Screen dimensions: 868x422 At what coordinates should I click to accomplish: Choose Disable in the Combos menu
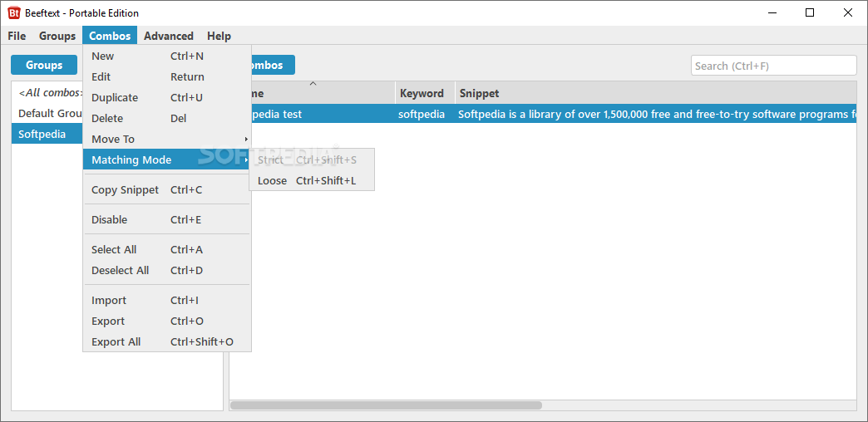point(167,219)
